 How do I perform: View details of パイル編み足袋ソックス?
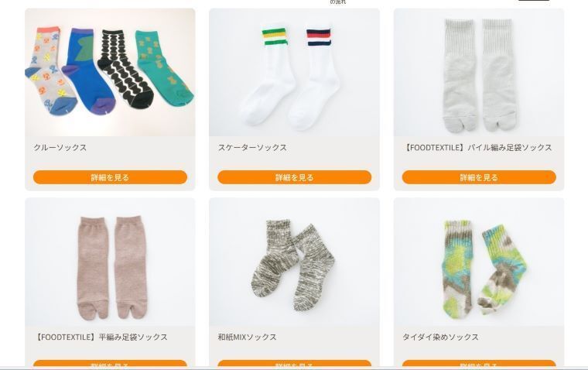(479, 177)
